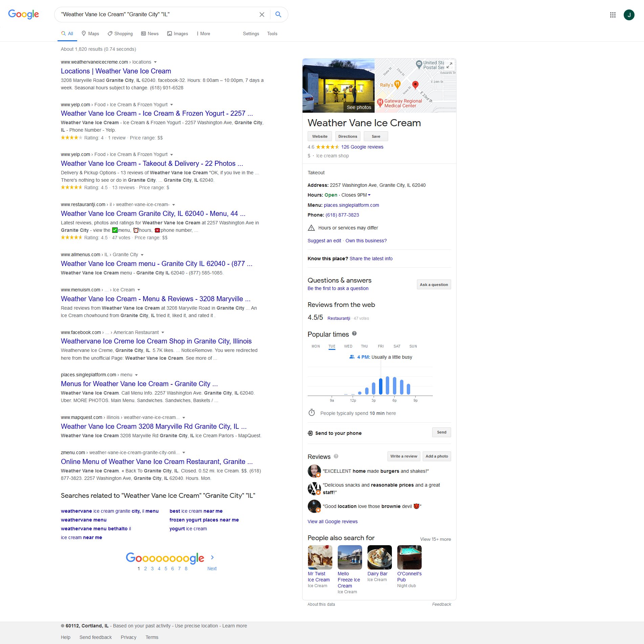Expand dropdown arrow on facebook.com result
This screenshot has width=644, height=644.
point(163,333)
